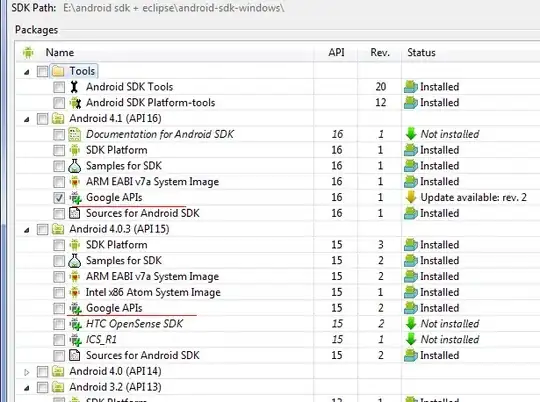Click the HTC OpenSense SDK add-on icon
The width and height of the screenshot is (540, 402).
coord(75,324)
